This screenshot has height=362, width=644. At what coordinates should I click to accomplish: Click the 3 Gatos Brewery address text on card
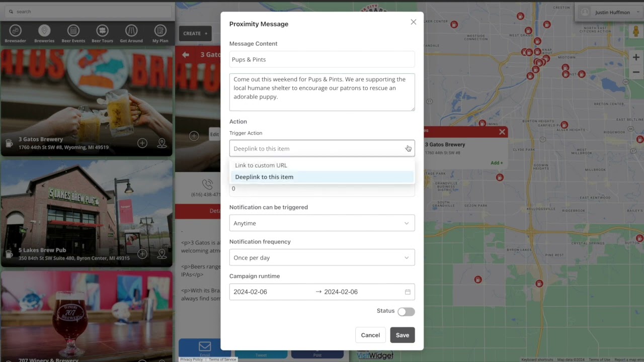click(x=63, y=147)
